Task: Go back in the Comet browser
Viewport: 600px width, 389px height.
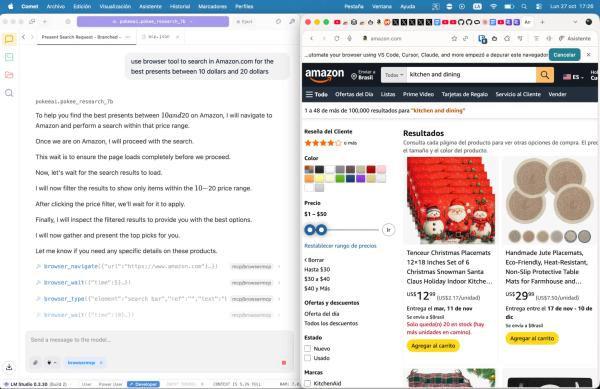Action: (311, 38)
